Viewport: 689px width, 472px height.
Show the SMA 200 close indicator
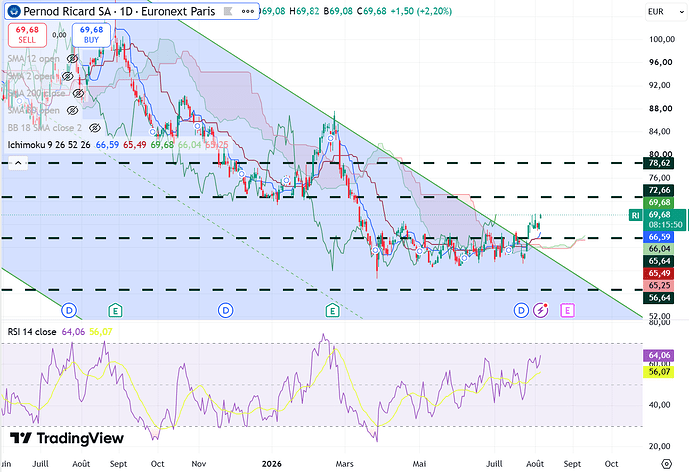(78, 93)
